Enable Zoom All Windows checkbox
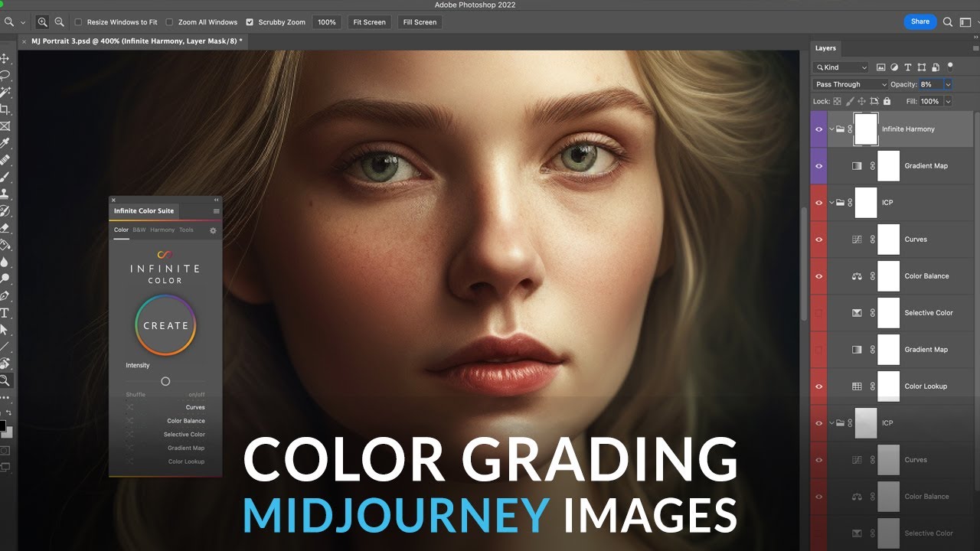980x551 pixels. pyautogui.click(x=169, y=22)
